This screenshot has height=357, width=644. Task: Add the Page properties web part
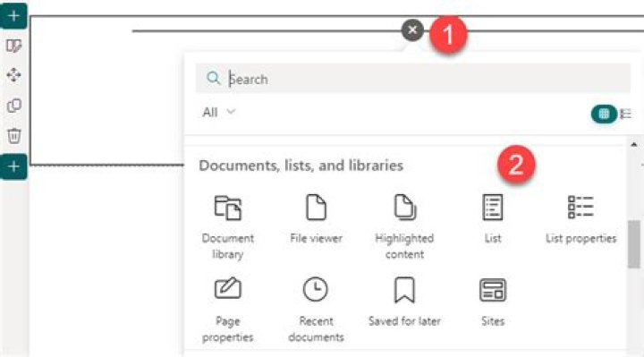click(228, 310)
